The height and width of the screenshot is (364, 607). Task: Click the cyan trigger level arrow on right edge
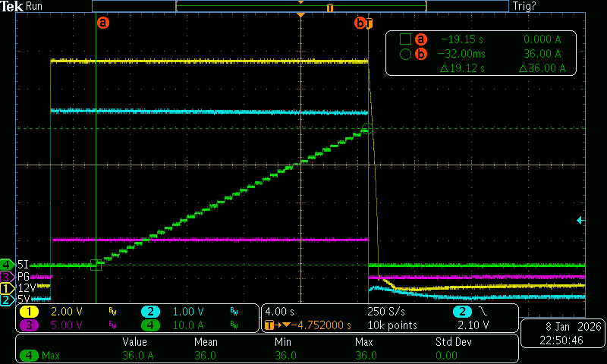coord(581,220)
